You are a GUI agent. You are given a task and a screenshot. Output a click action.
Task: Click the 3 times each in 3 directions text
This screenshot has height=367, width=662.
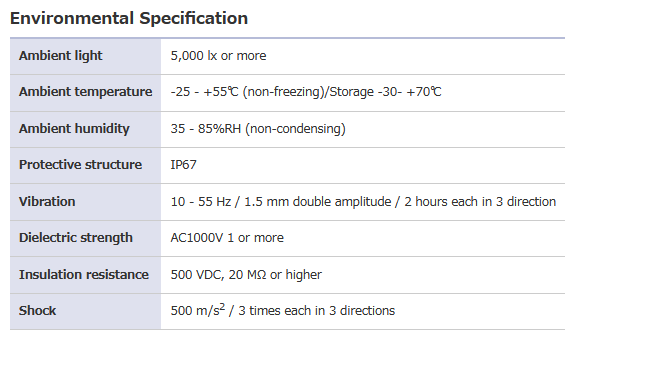pyautogui.click(x=317, y=311)
